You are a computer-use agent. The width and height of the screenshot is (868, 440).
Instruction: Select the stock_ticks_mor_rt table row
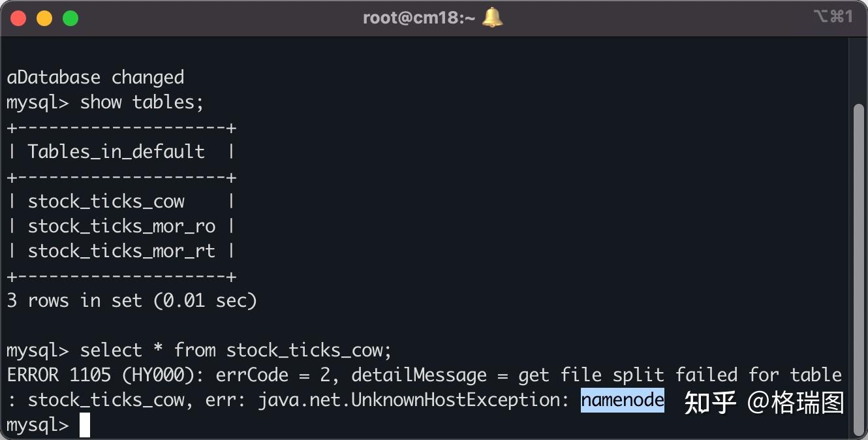pos(121,251)
